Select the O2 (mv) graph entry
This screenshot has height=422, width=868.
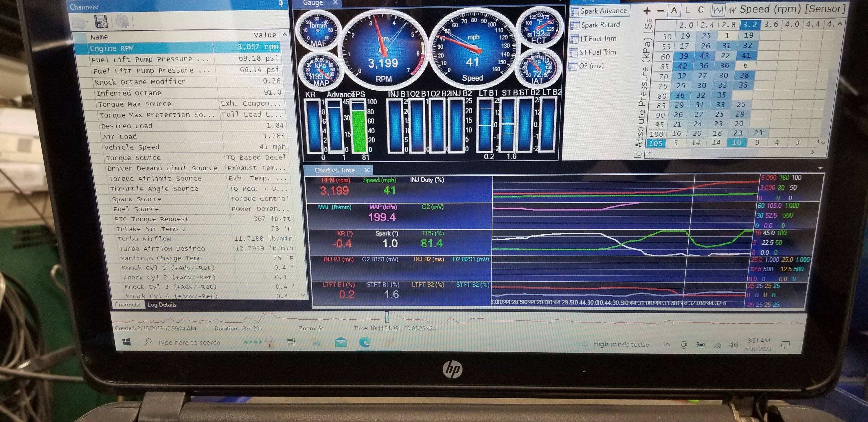pos(587,66)
